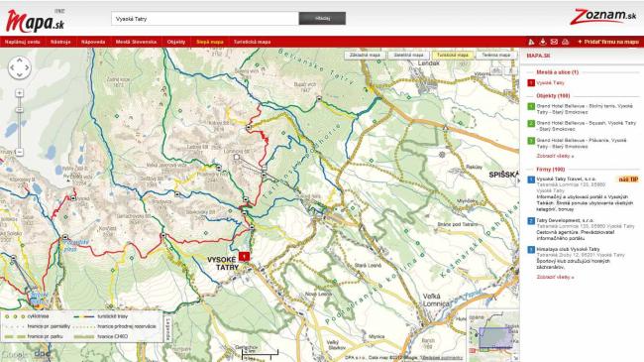This screenshot has width=644, height=362.
Task: Expand Objekty with Zobraziť všetky link
Action: (x=555, y=156)
